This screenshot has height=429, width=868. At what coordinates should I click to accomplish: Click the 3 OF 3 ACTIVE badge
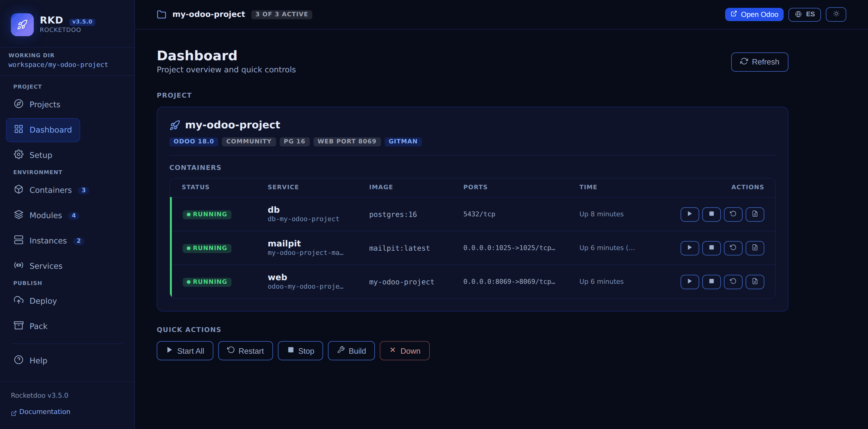281,14
